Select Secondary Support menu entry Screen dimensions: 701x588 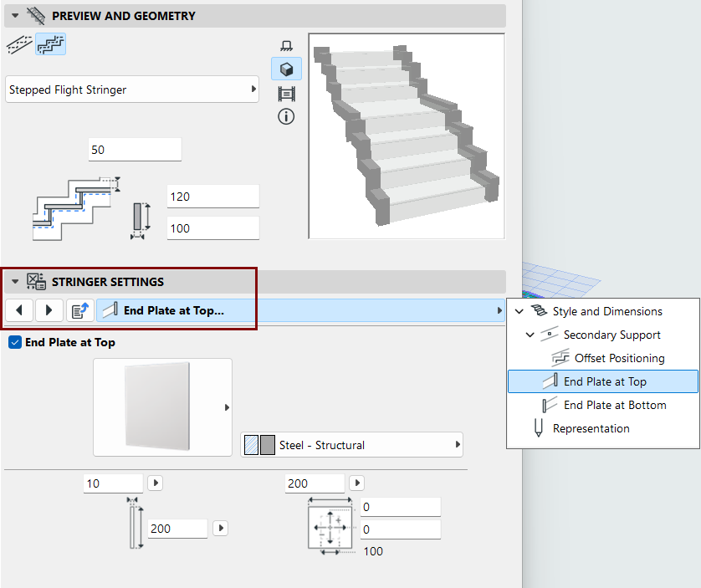611,335
